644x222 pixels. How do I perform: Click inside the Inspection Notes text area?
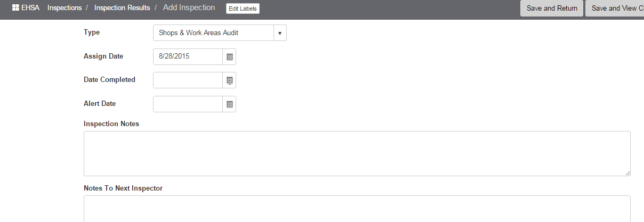pos(357,153)
